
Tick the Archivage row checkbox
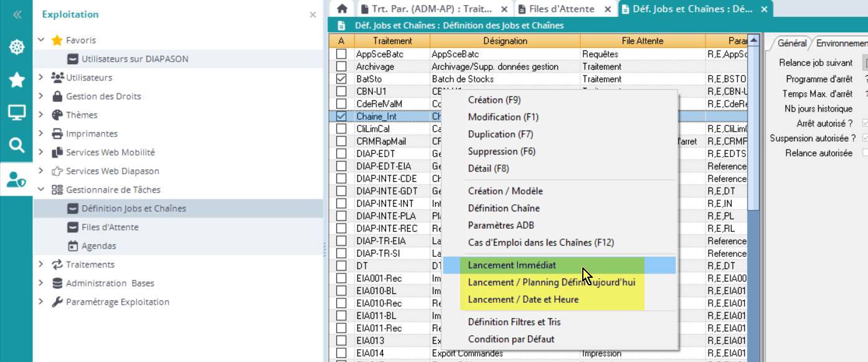341,67
